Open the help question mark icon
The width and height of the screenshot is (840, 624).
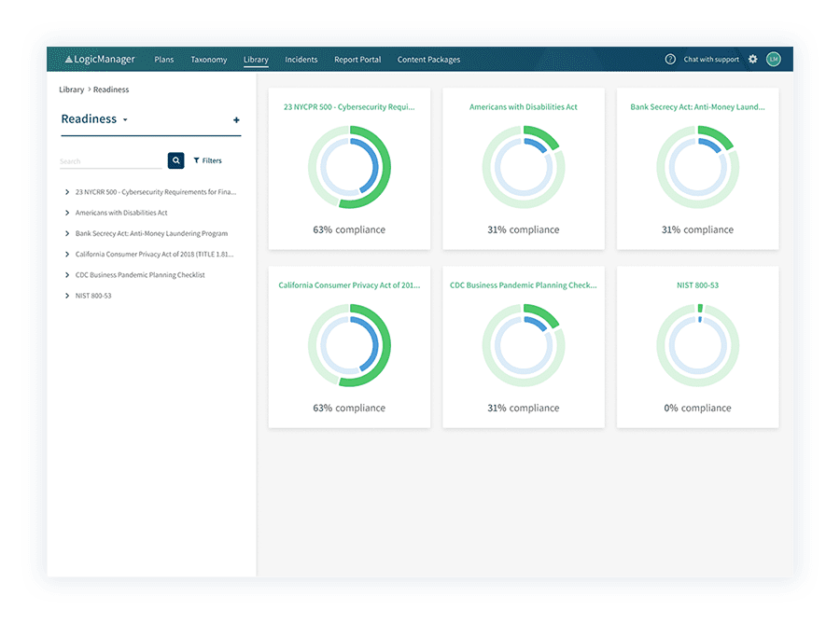[x=670, y=60]
